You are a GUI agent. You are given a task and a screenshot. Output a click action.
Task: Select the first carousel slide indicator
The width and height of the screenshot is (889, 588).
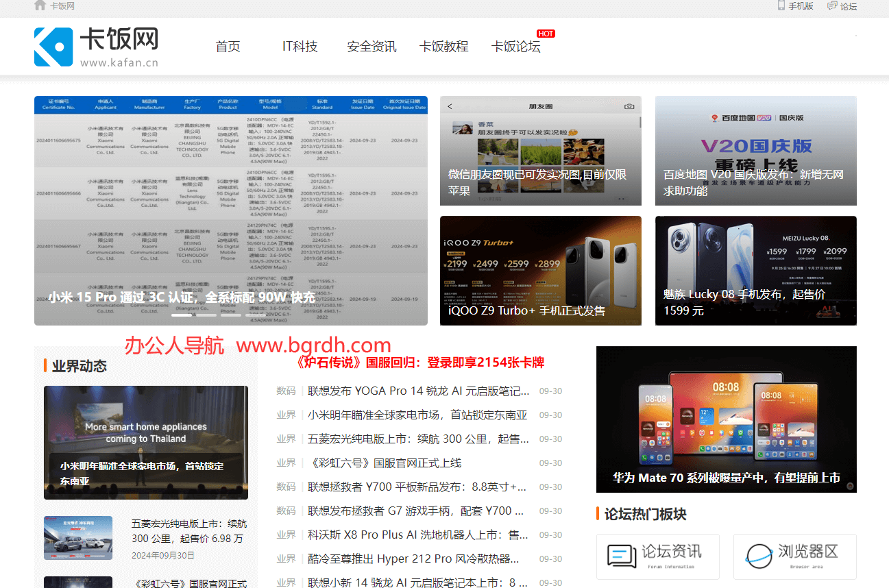click(182, 315)
